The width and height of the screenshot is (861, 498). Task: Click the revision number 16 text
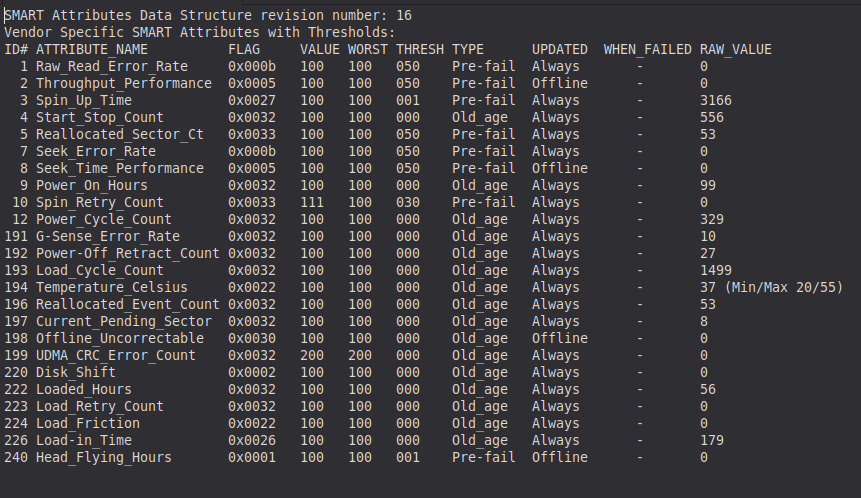click(x=404, y=15)
